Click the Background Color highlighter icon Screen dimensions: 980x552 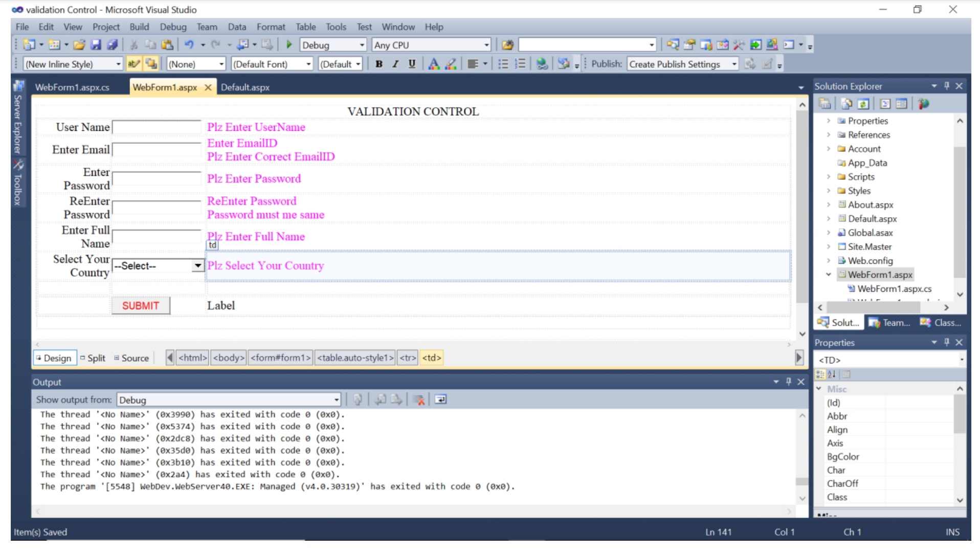click(451, 64)
